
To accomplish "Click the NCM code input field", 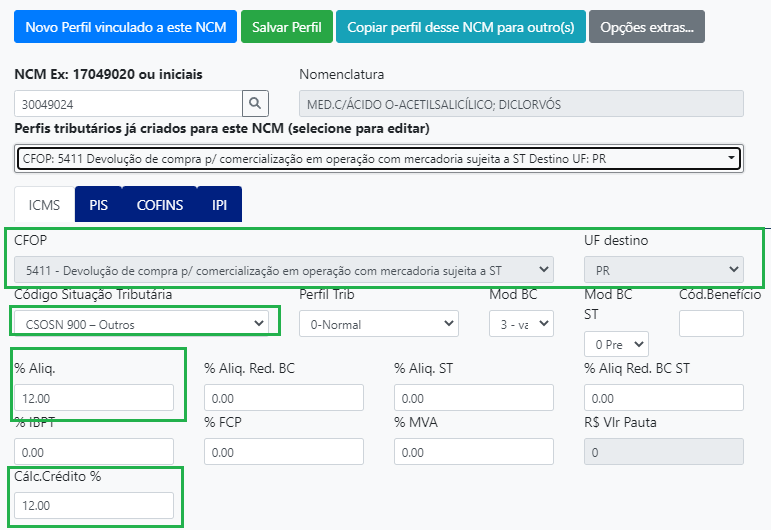I will pos(128,103).
